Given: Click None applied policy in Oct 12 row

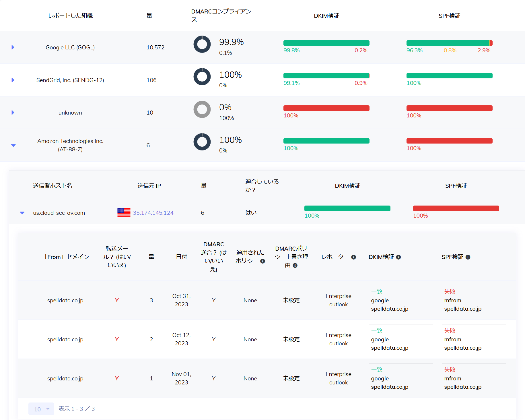Looking at the screenshot, I should coord(250,339).
